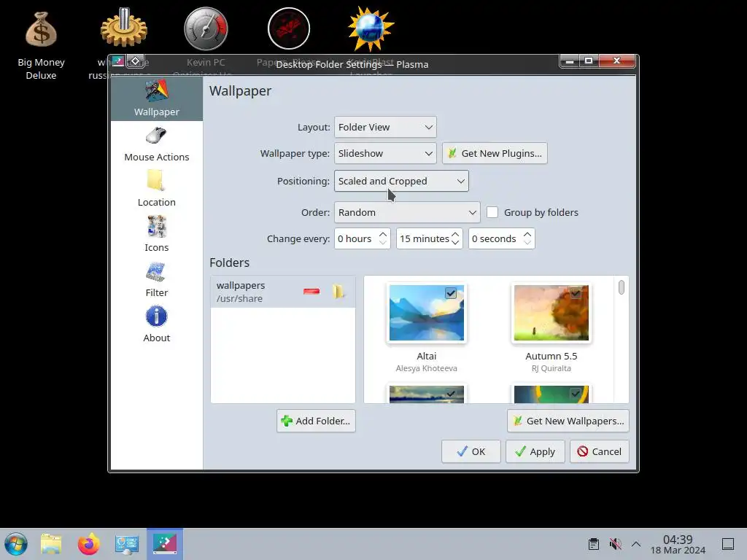Open the About section
Screen dimensions: 747x560
[x=157, y=325]
